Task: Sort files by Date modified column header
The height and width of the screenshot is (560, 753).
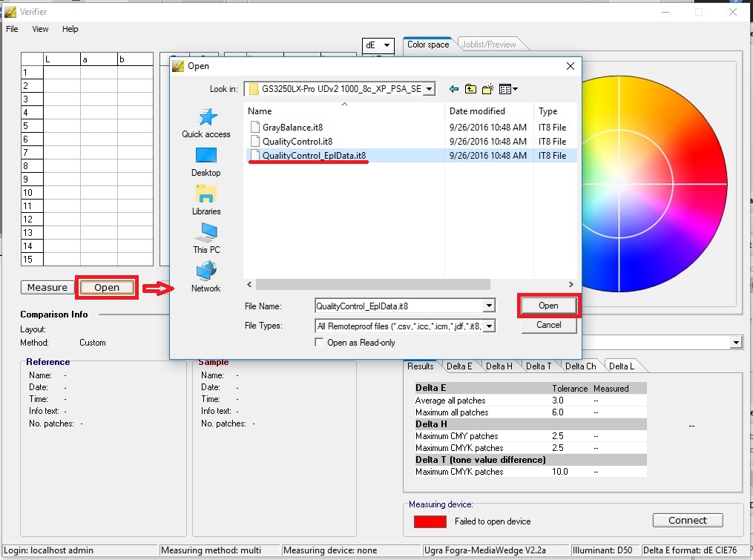Action: point(489,111)
